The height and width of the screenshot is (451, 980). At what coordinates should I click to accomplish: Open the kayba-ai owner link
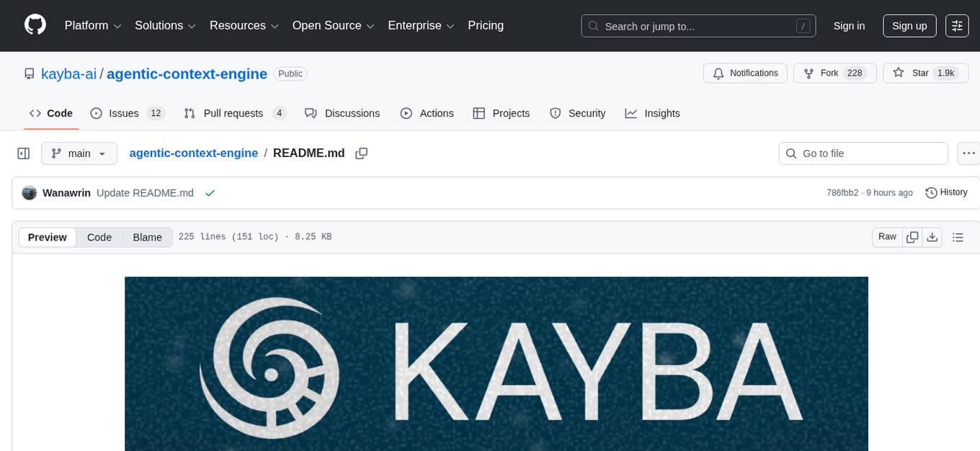coord(68,73)
